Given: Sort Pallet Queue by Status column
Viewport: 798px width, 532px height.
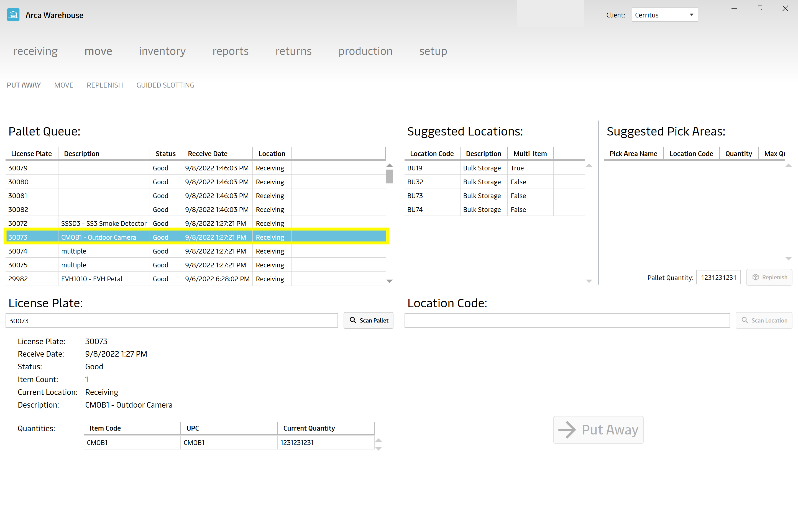Looking at the screenshot, I should pyautogui.click(x=166, y=153).
